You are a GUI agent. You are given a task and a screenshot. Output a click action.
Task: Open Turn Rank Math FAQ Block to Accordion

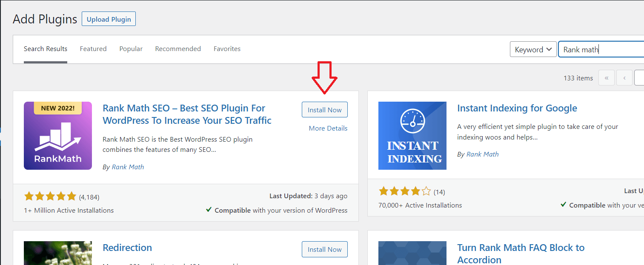(521, 254)
